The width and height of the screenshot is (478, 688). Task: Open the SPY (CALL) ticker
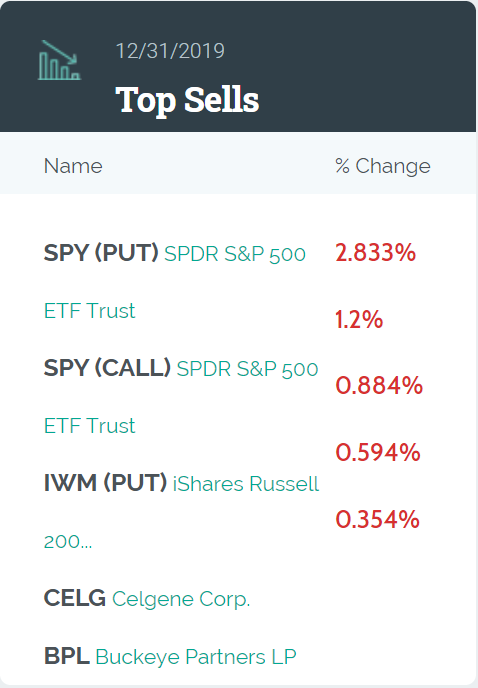pos(107,368)
